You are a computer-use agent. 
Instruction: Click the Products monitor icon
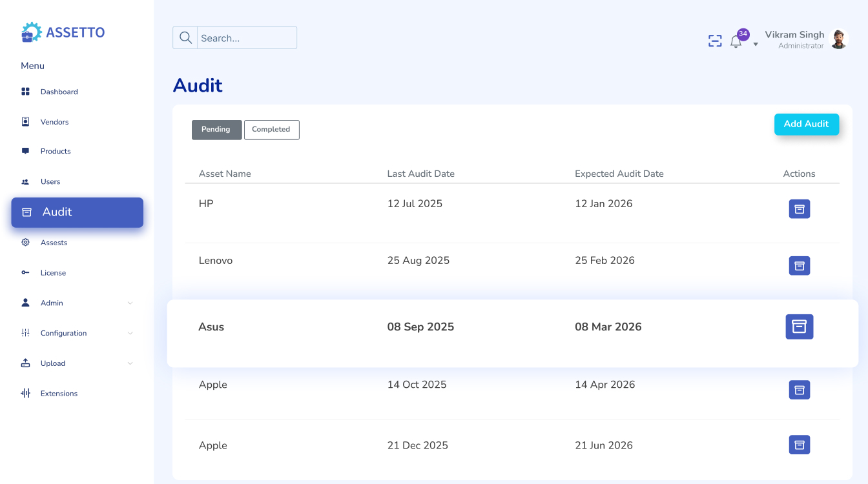pos(26,151)
